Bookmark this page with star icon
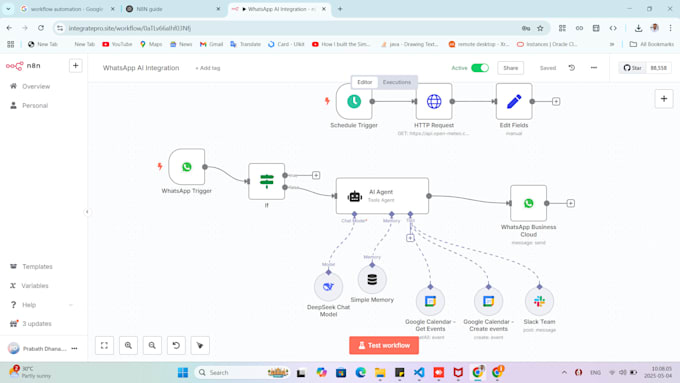This screenshot has height=383, width=680. [x=540, y=28]
